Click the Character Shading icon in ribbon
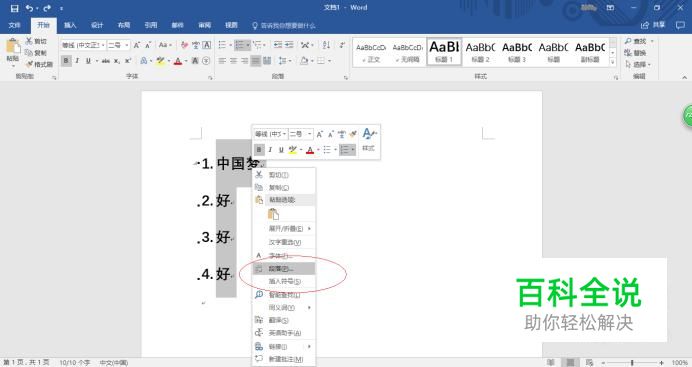The width and height of the screenshot is (692, 367). [195, 61]
